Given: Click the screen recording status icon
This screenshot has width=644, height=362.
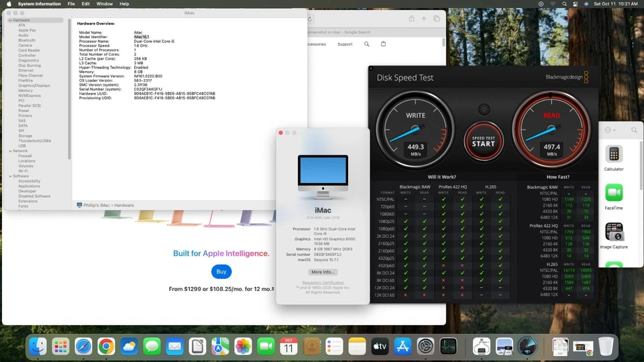Looking at the screenshot, I should point(541,4).
